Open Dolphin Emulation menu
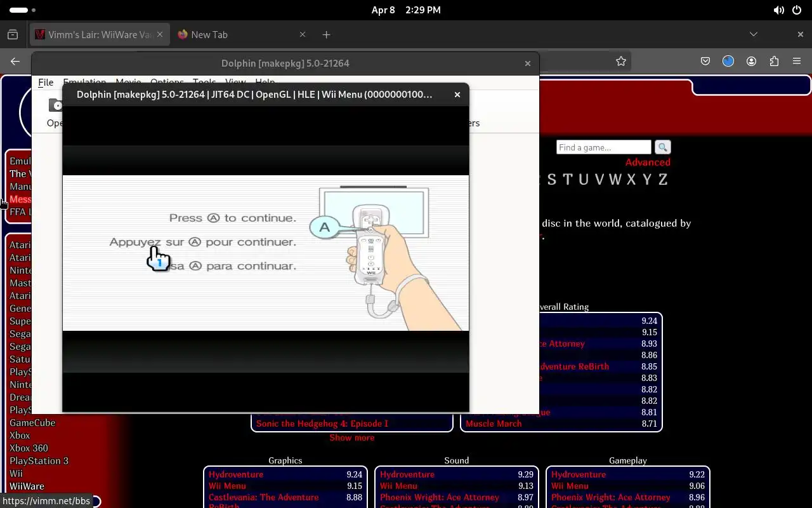Screen dimensions: 812x508 tap(84, 83)
